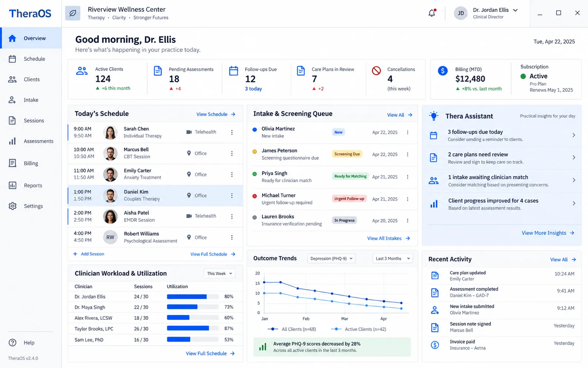Go to Schedule in the sidebar
Viewport: 588px width, 368px height.
click(x=31, y=59)
